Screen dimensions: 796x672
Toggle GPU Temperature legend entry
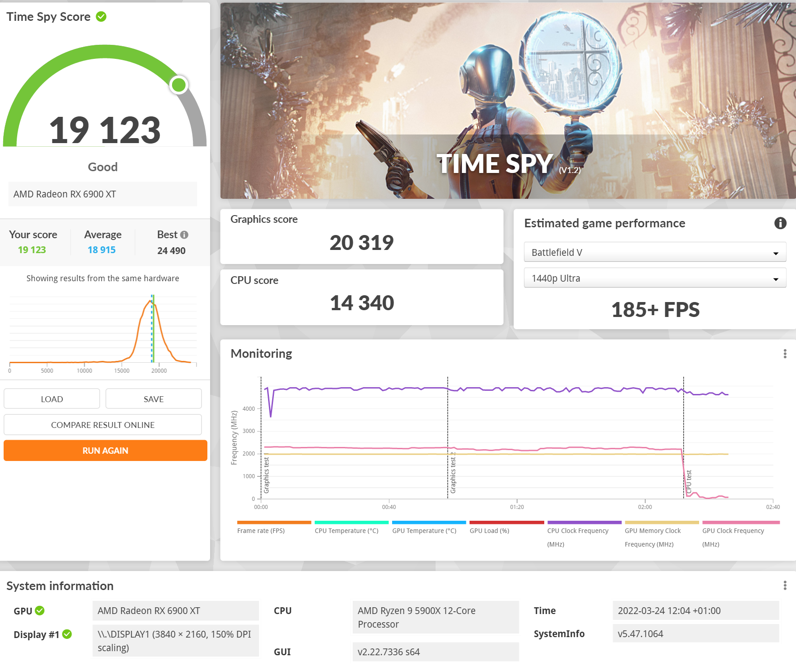(429, 528)
